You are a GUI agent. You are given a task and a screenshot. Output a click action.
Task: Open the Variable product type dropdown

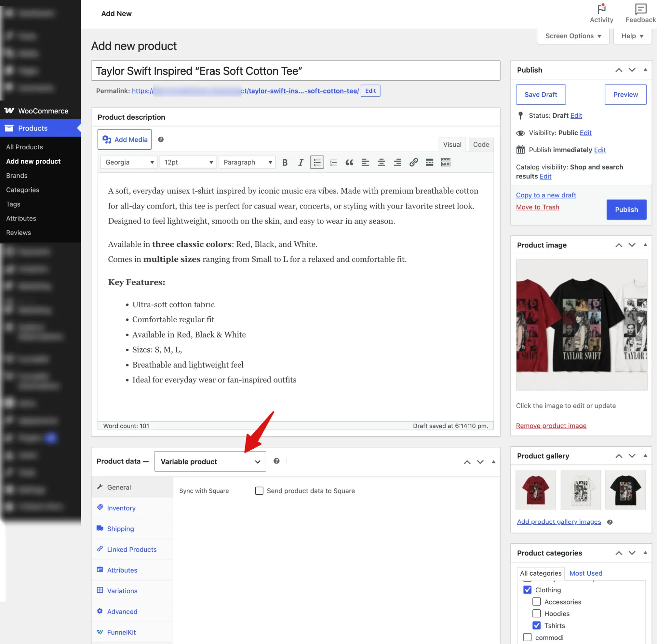pyautogui.click(x=210, y=461)
